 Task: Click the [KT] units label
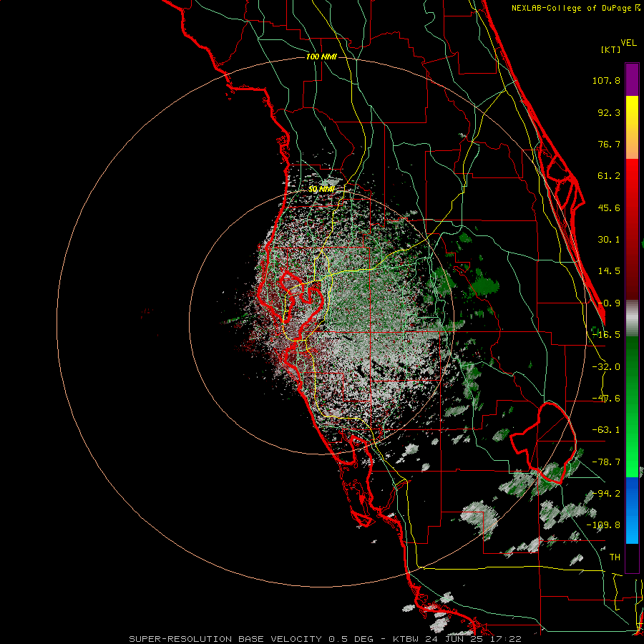coord(611,49)
